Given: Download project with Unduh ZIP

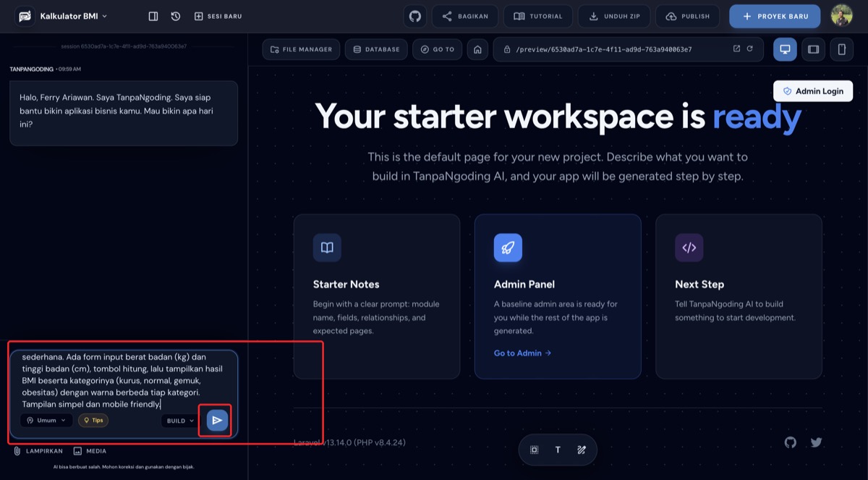Looking at the screenshot, I should coord(614,16).
